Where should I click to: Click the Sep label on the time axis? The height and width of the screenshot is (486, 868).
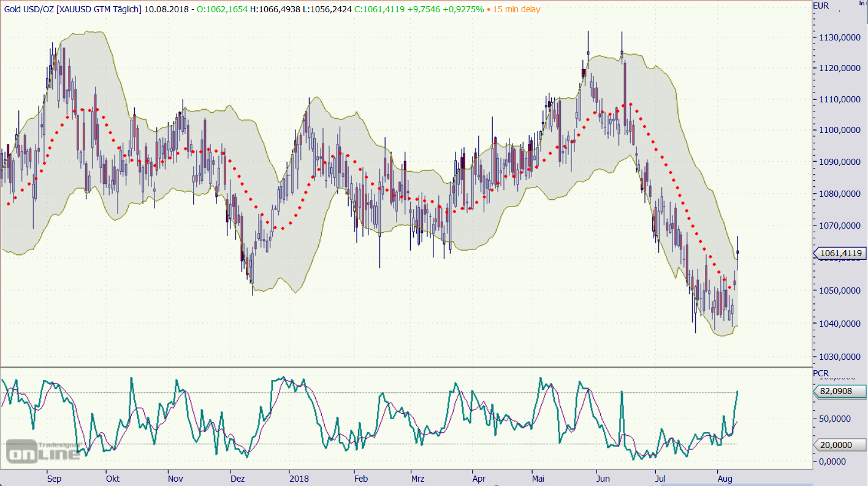[x=54, y=479]
